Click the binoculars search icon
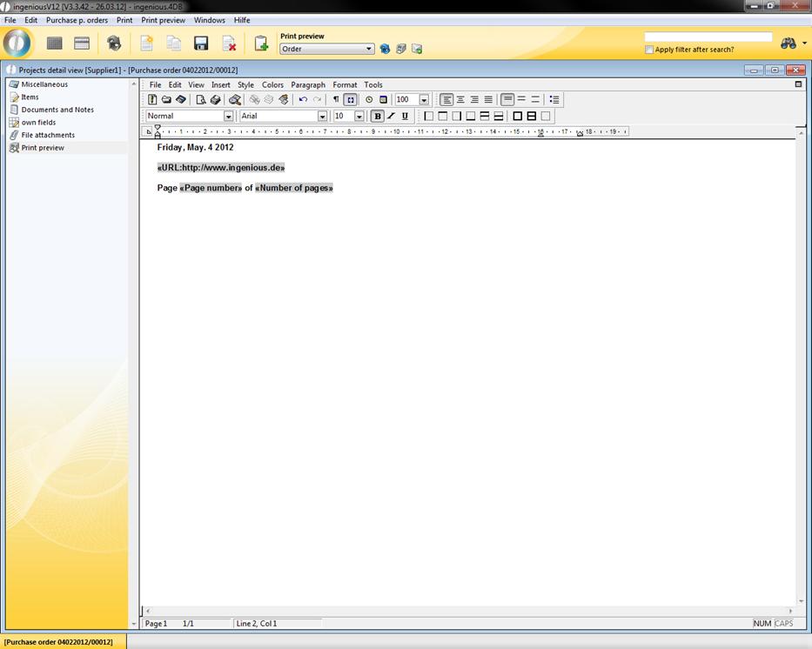The width and height of the screenshot is (812, 649). coord(789,43)
